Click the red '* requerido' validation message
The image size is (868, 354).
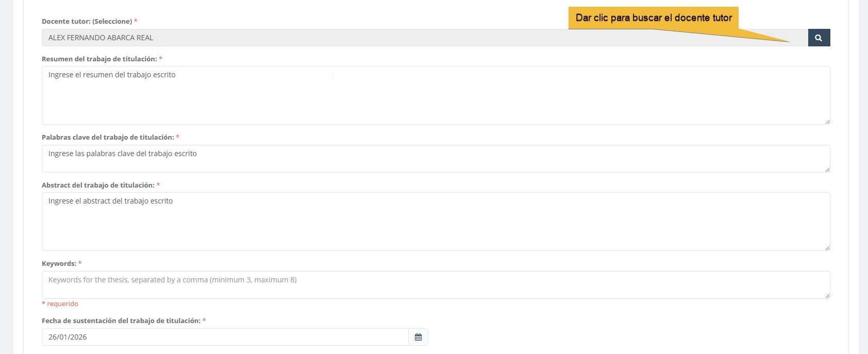pos(60,304)
